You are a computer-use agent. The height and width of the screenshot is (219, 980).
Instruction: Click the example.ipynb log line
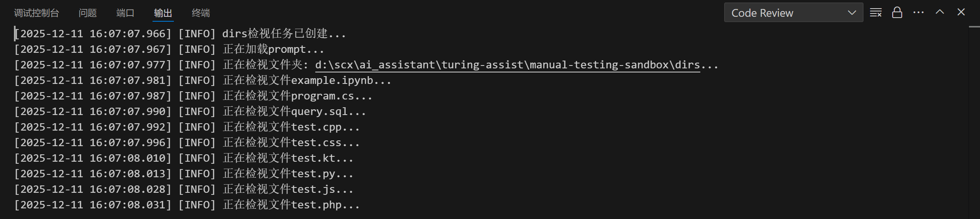click(x=307, y=81)
